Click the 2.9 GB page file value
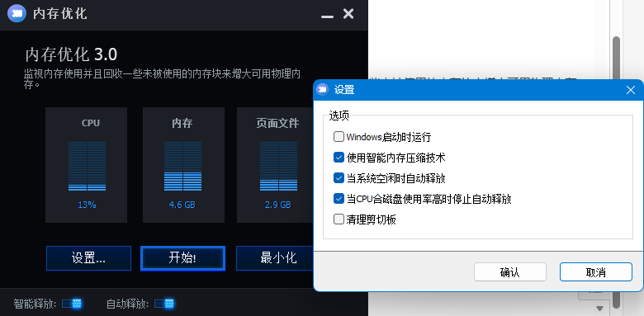Viewport: 644px width, 316px height. point(278,205)
